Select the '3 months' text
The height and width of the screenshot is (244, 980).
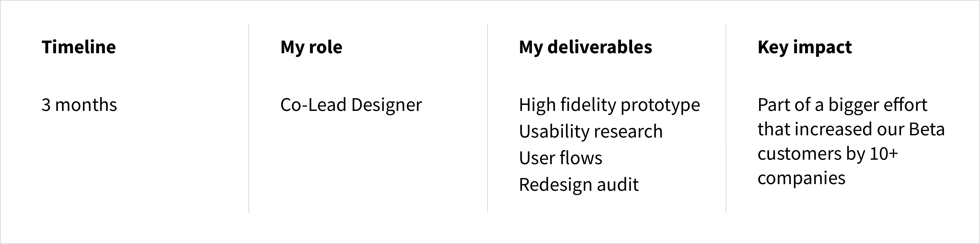click(79, 105)
